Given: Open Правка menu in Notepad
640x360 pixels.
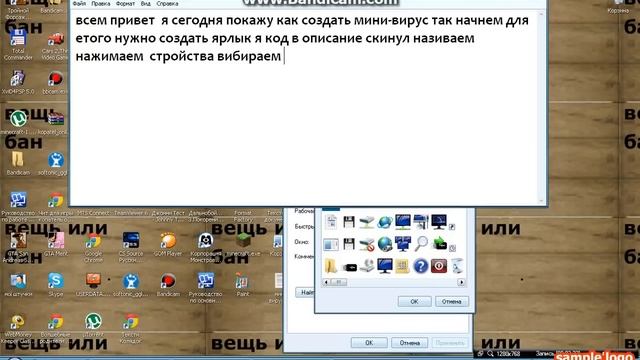Looking at the screenshot, I should [x=100, y=3].
